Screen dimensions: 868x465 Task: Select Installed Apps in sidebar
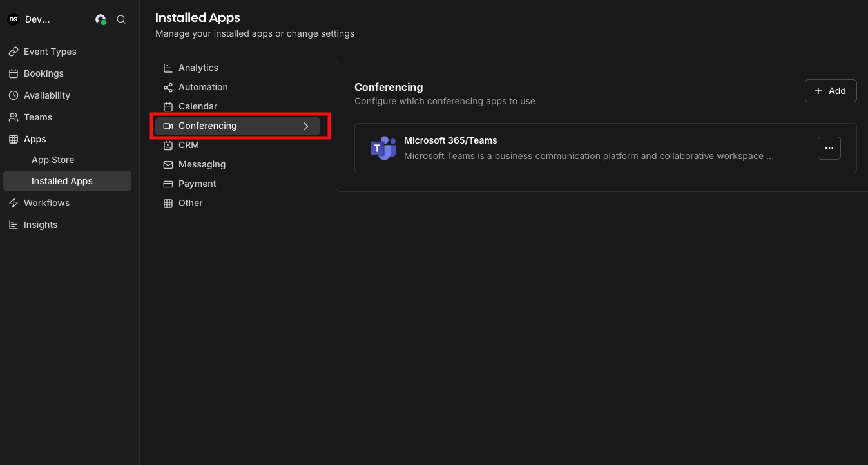(62, 181)
